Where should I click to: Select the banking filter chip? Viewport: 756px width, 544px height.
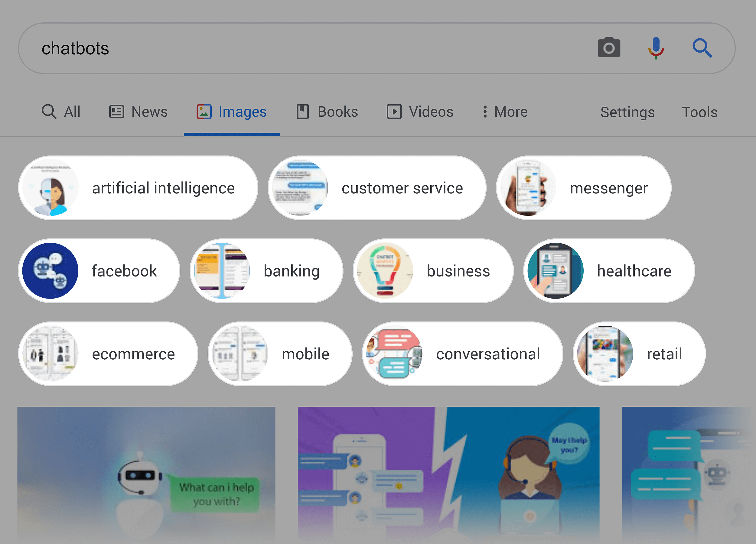tap(266, 271)
